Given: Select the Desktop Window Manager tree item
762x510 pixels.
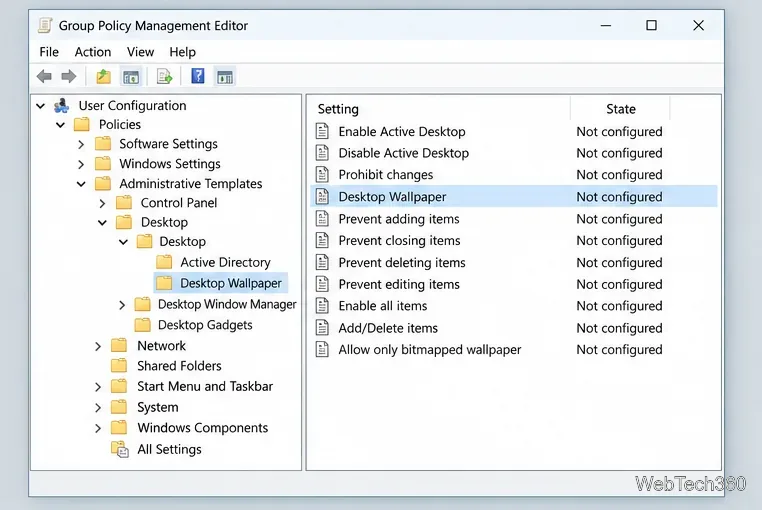Looking at the screenshot, I should (227, 304).
